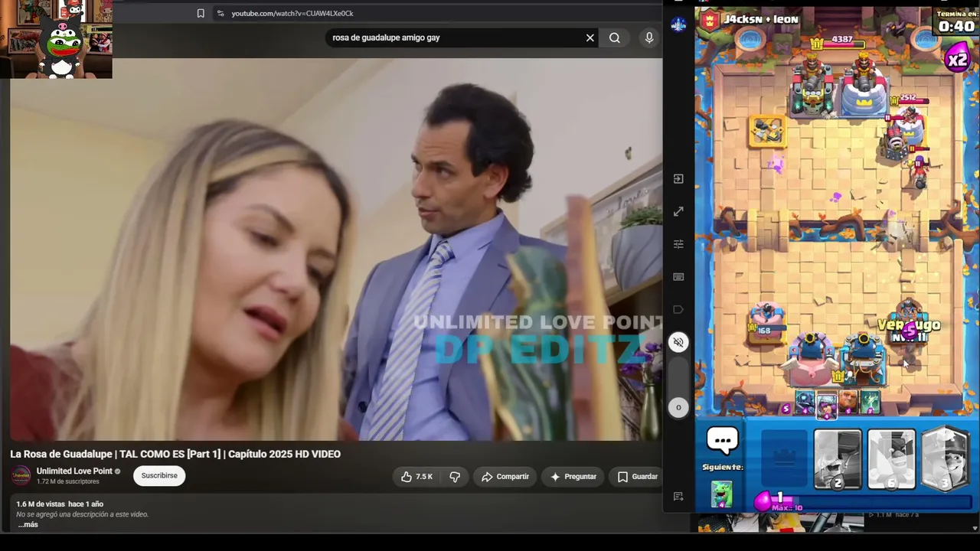Click the opponent name 'J4cksn + leon'
Screen dimensions: 980x551
click(x=761, y=19)
